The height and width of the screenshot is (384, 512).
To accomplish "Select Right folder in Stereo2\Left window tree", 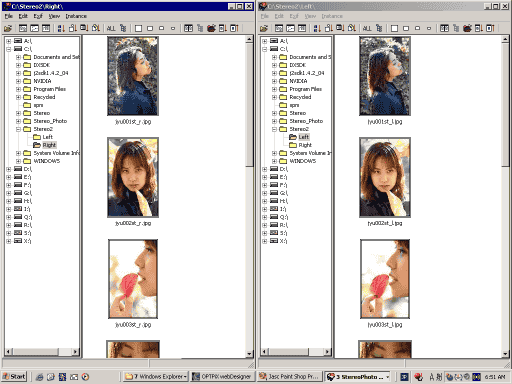I will (x=305, y=145).
